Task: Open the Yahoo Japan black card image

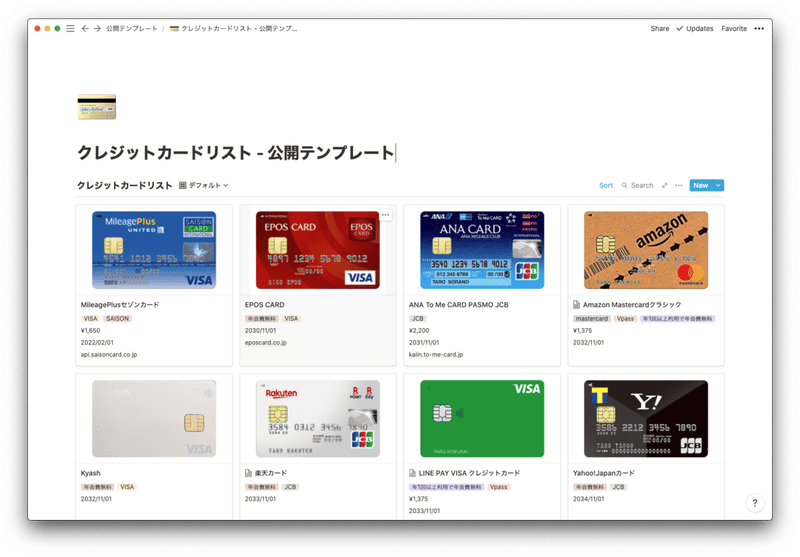Action: point(646,418)
